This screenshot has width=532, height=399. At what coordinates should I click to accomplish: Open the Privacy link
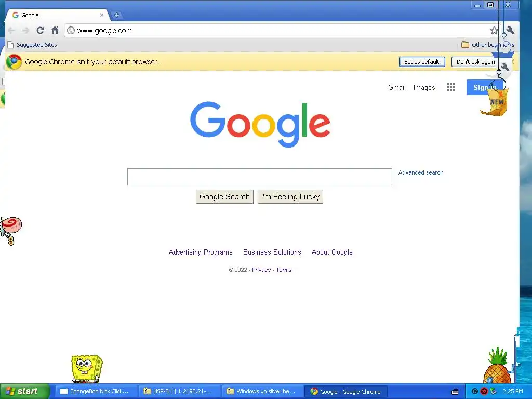(x=261, y=270)
